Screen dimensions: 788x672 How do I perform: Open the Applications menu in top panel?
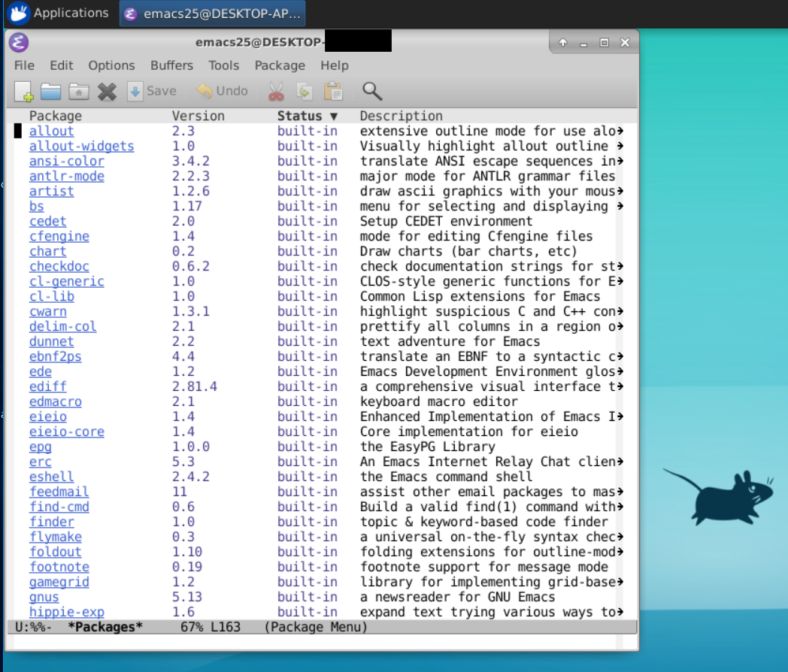coord(59,13)
